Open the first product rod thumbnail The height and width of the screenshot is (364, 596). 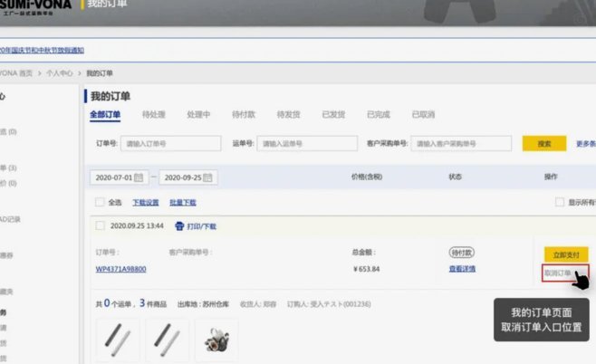[x=118, y=340]
